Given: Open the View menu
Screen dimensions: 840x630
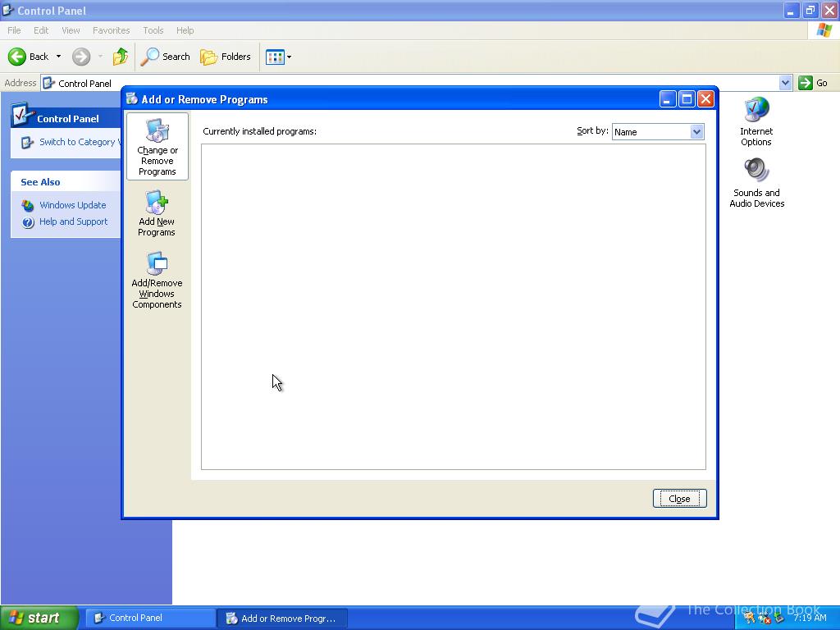Looking at the screenshot, I should (71, 30).
